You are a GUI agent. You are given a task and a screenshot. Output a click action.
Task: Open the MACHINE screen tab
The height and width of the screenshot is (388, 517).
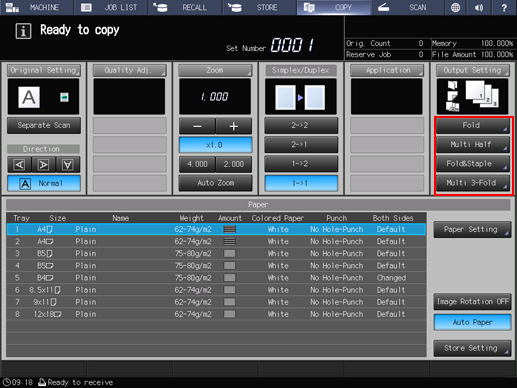point(37,7)
